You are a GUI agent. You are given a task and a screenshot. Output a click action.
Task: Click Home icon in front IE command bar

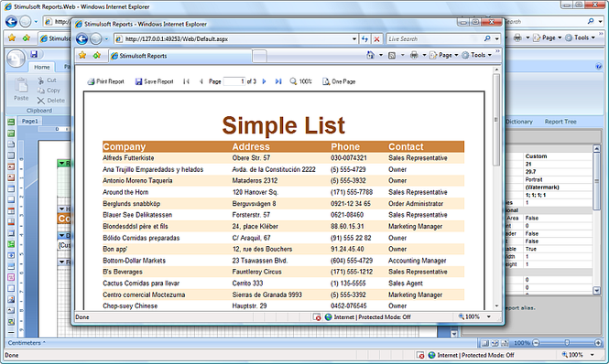click(370, 55)
